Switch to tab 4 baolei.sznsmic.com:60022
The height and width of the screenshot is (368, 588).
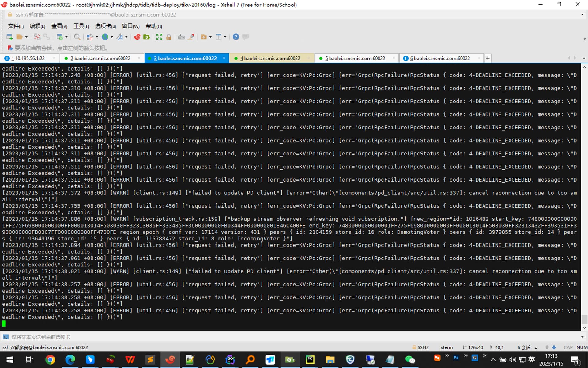pyautogui.click(x=270, y=58)
